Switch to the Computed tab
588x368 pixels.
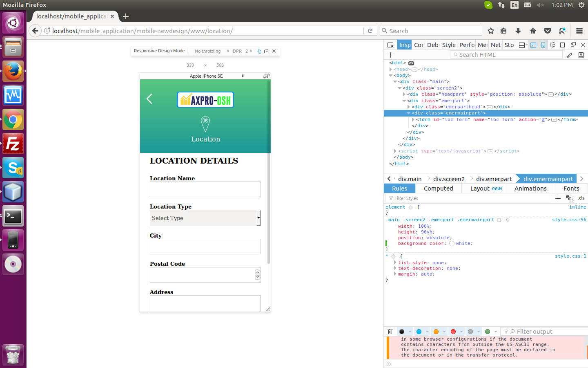pyautogui.click(x=439, y=188)
